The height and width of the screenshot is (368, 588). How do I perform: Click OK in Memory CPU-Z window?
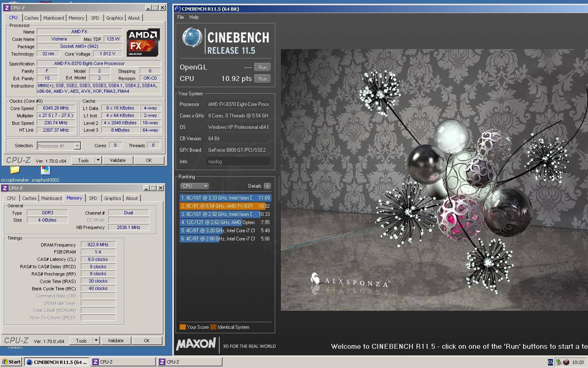(147, 341)
